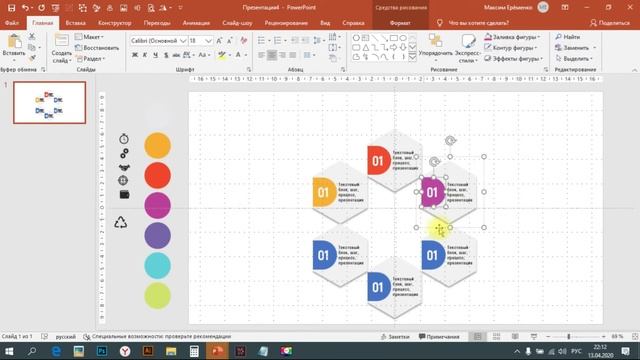Click Поделиться share button

pos(610,23)
